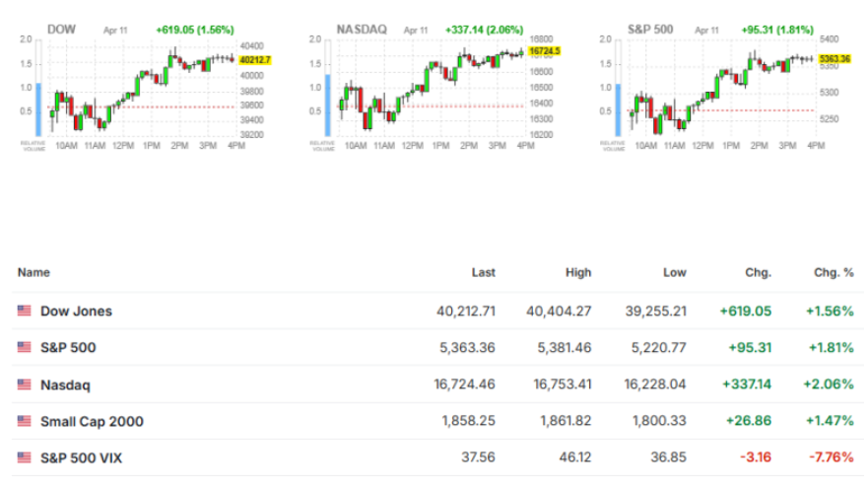Sort table by Chg. % column header
The width and height of the screenshot is (868, 493).
pos(834,272)
